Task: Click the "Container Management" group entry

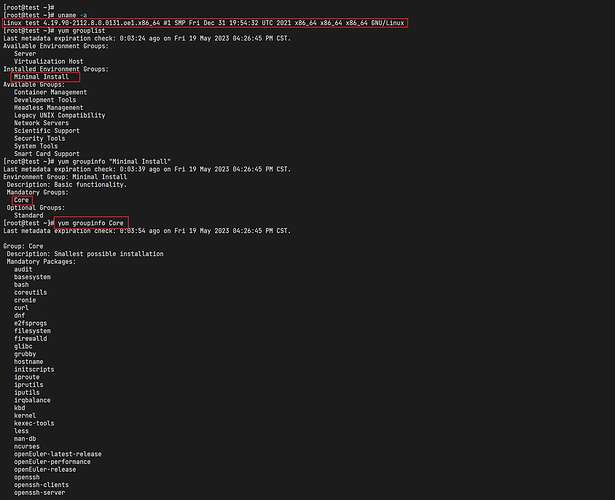Action: 57,92
